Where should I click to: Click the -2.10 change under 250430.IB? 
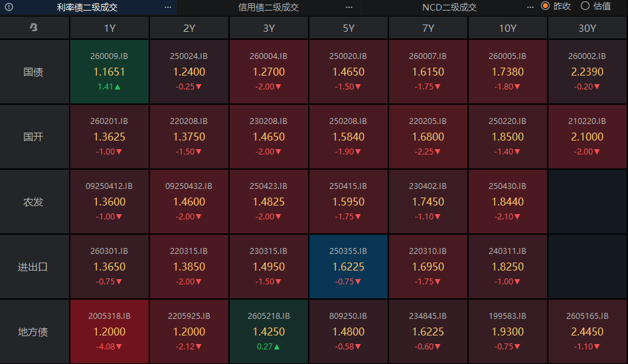(507, 217)
